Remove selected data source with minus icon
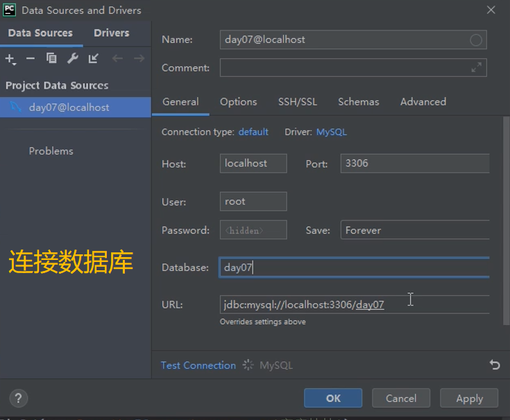Viewport: 510px width, 420px height. coord(31,58)
